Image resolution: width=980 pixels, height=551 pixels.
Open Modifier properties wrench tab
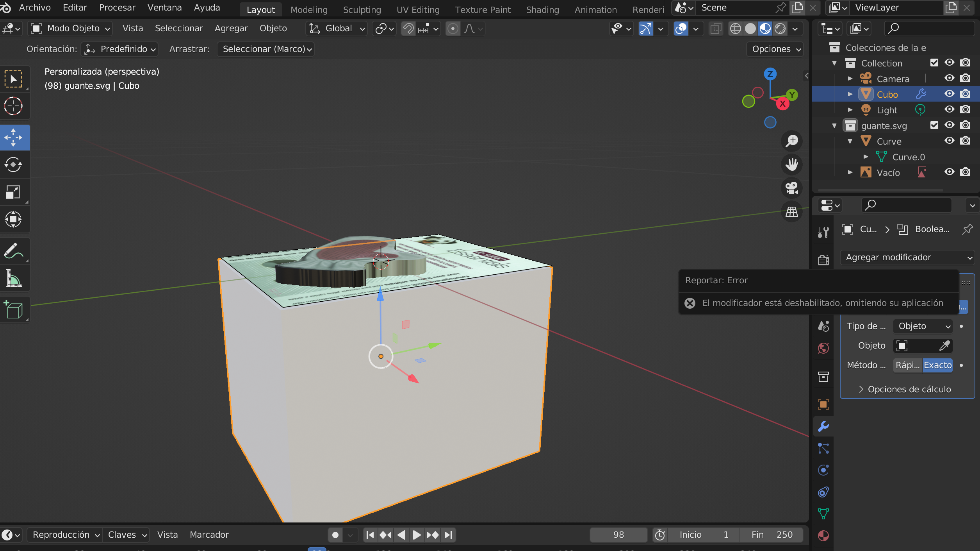pos(823,426)
